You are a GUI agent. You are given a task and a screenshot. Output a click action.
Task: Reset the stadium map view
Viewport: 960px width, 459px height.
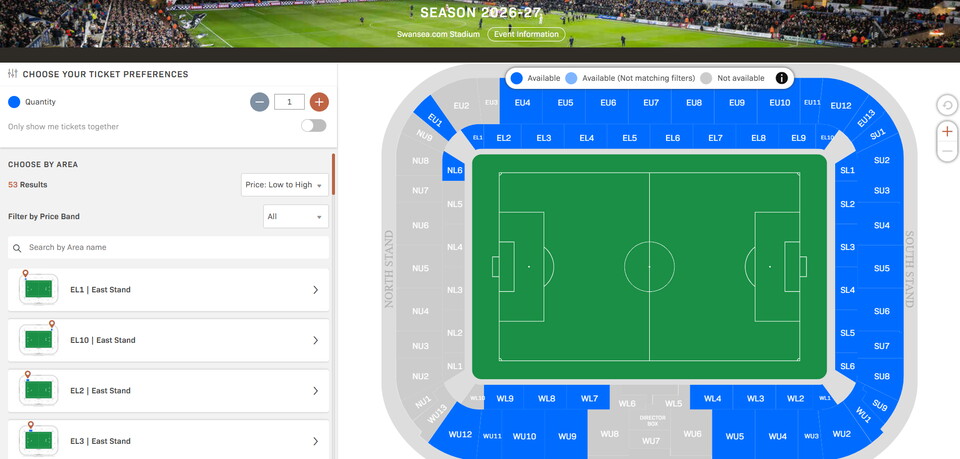tap(947, 105)
